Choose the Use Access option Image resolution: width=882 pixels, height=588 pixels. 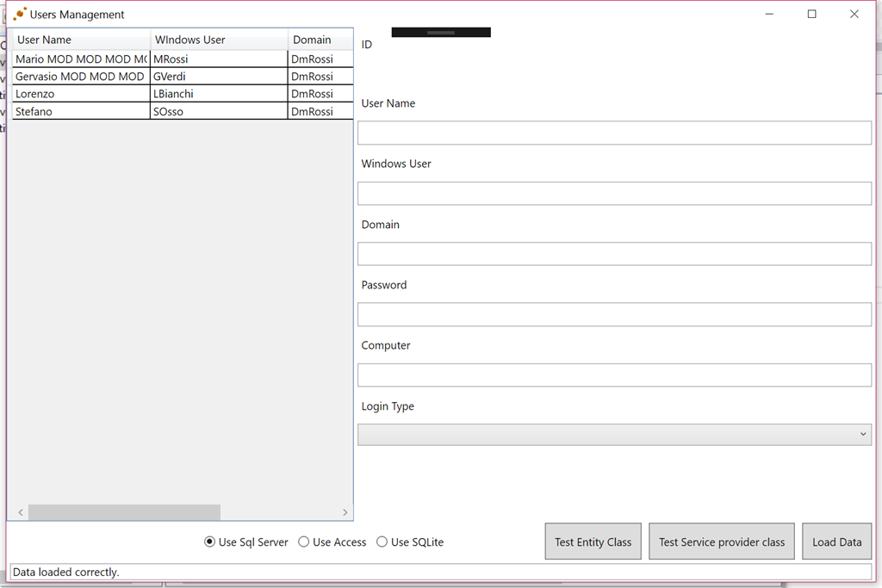tap(303, 542)
